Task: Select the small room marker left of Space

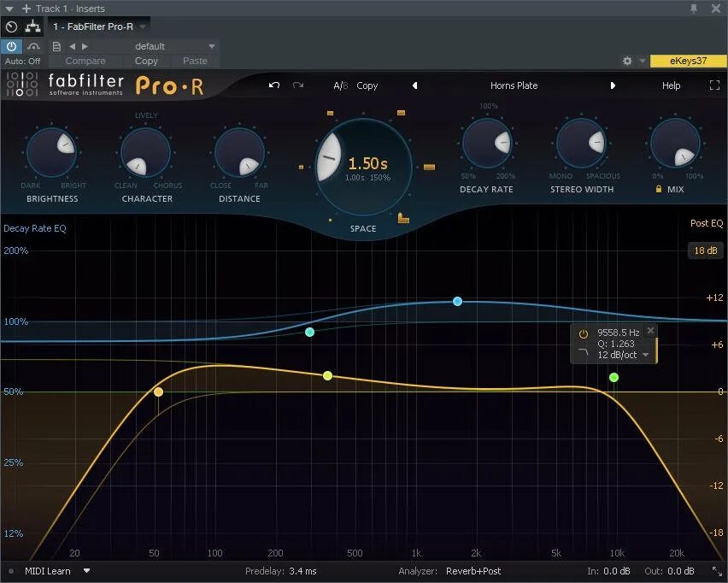Action: pyautogui.click(x=301, y=167)
